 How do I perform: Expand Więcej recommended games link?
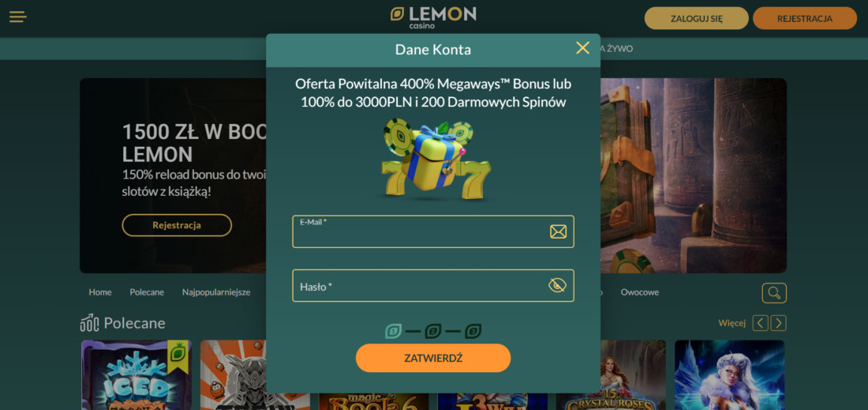[x=731, y=323]
